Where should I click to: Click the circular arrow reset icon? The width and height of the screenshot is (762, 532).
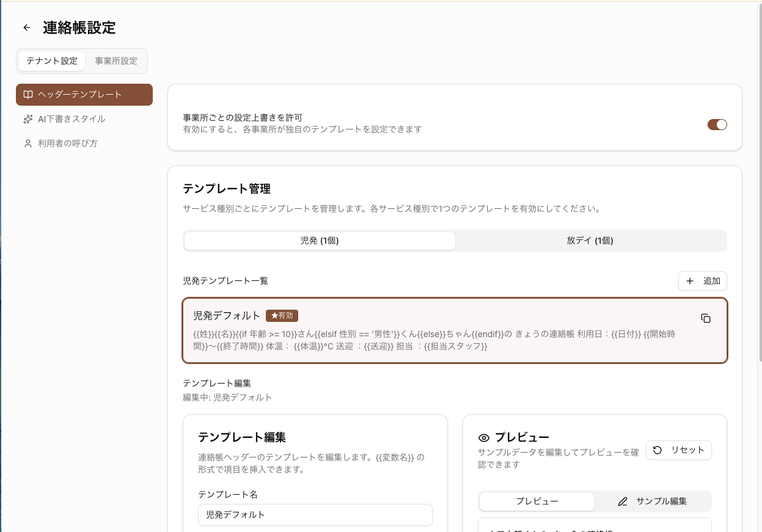658,450
